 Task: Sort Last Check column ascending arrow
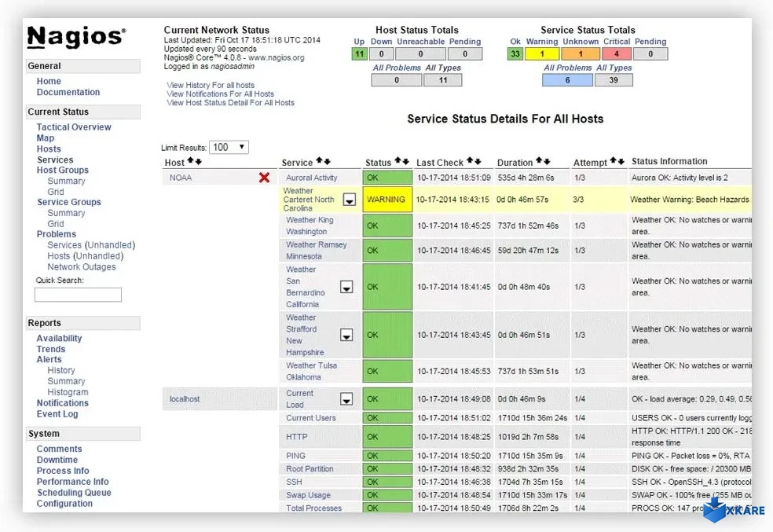pyautogui.click(x=470, y=161)
